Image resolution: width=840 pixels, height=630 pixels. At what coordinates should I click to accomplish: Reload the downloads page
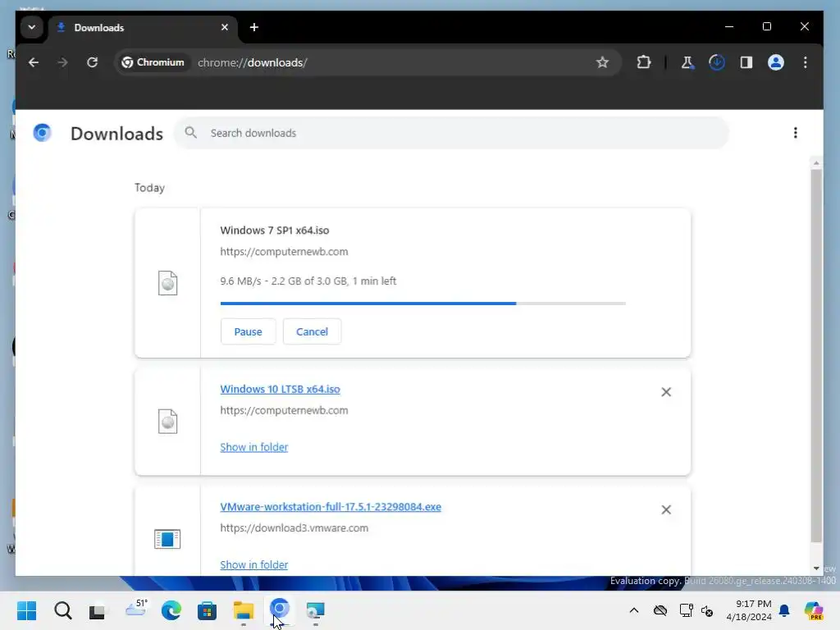[x=92, y=62]
